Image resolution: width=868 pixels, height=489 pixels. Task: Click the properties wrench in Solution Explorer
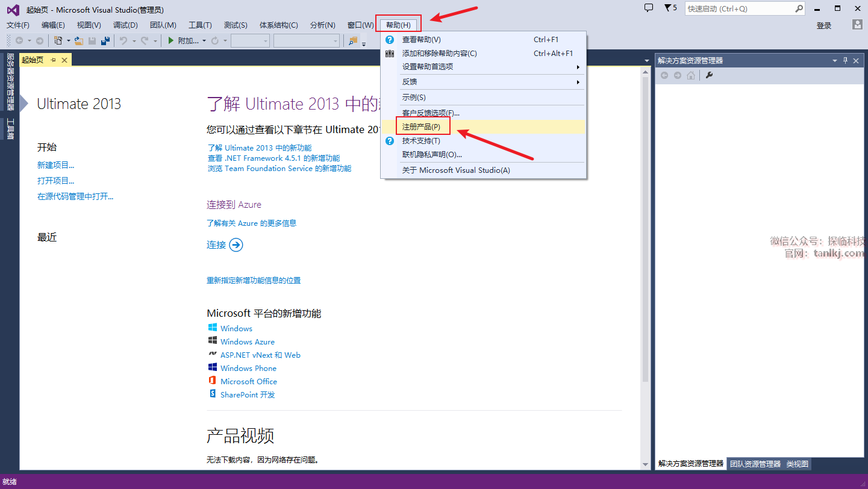tap(709, 75)
